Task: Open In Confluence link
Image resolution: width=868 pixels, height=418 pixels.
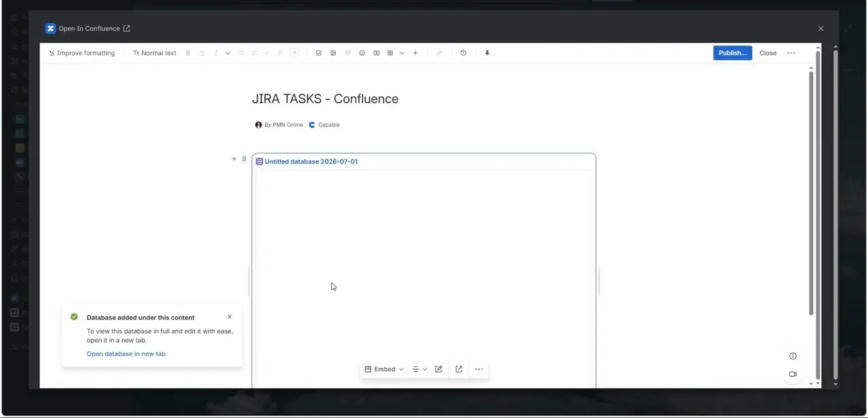Action: pyautogui.click(x=94, y=28)
